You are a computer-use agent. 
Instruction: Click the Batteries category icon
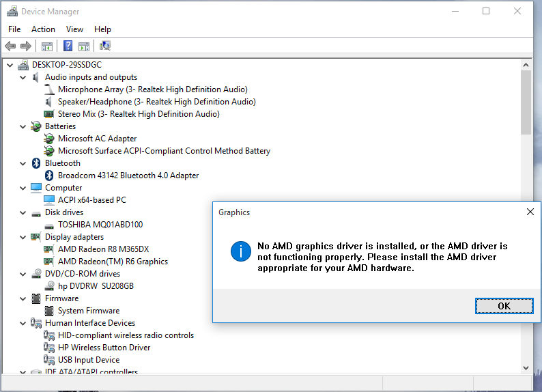pyautogui.click(x=36, y=126)
